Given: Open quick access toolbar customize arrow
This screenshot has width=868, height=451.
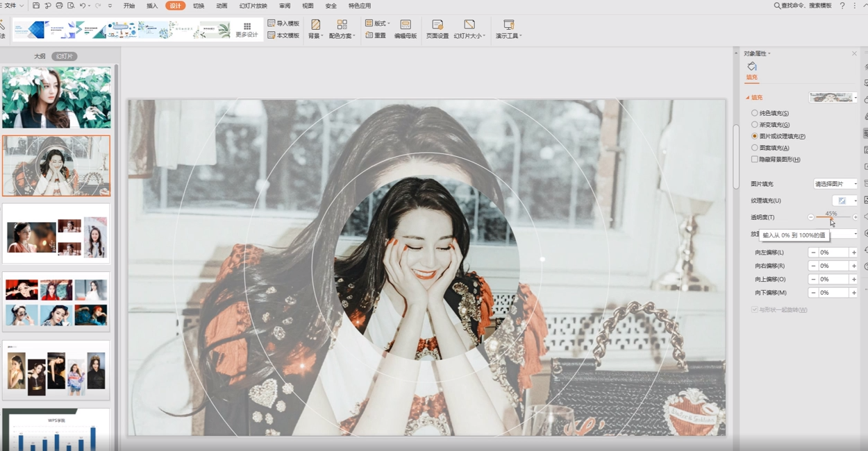Looking at the screenshot, I should point(110,6).
